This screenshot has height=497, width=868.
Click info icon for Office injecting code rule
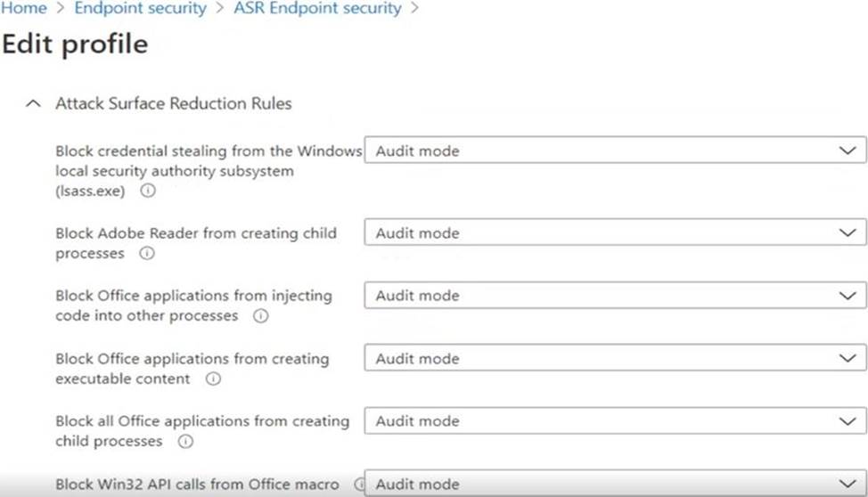pos(260,316)
